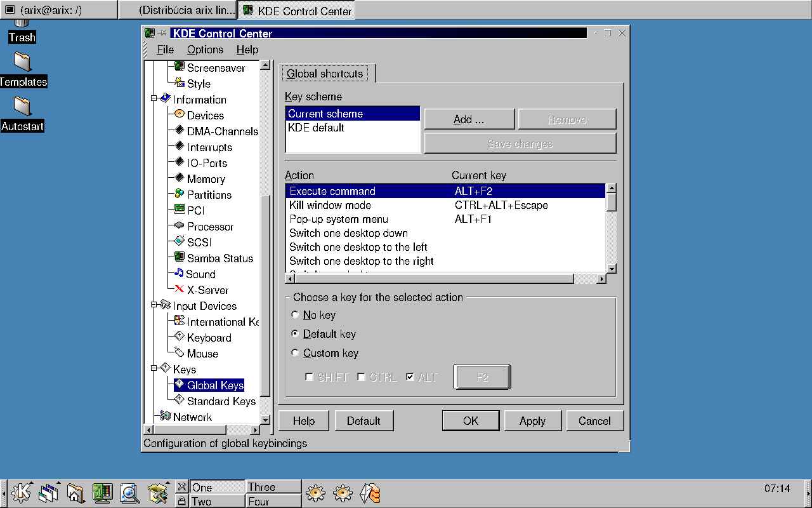Click the OK button
812x508 pixels.
[x=471, y=420]
